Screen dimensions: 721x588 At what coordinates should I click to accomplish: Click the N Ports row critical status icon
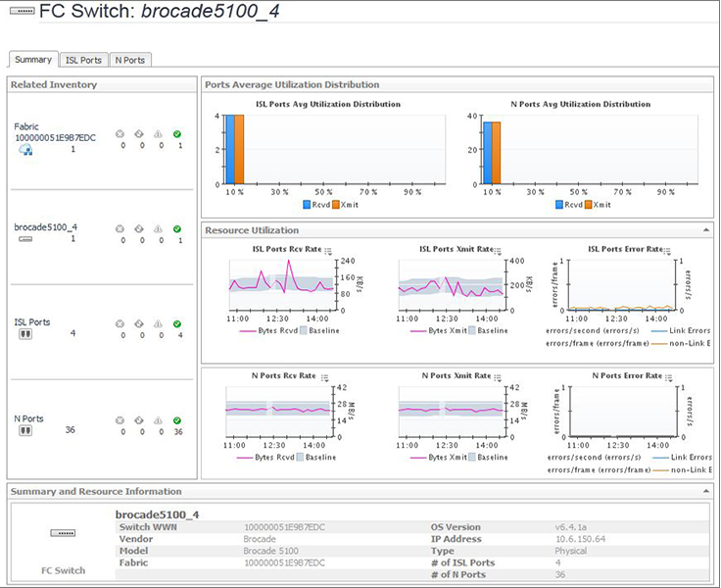point(139,420)
